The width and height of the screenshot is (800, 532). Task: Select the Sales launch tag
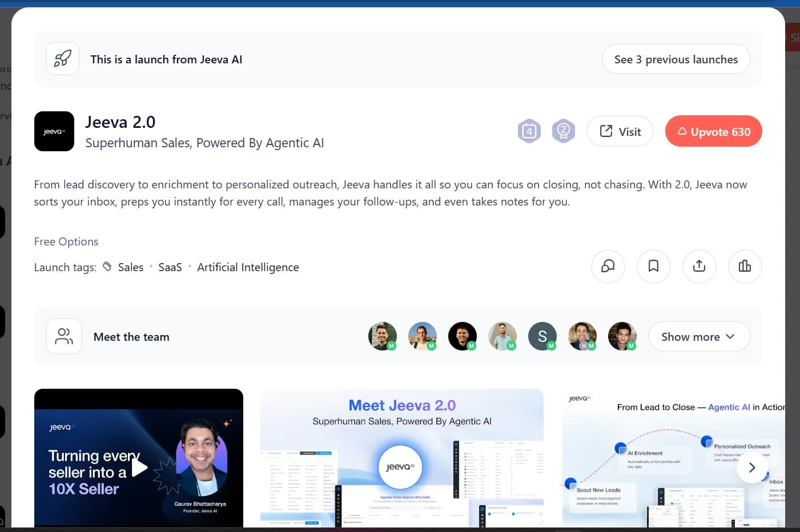pos(131,267)
